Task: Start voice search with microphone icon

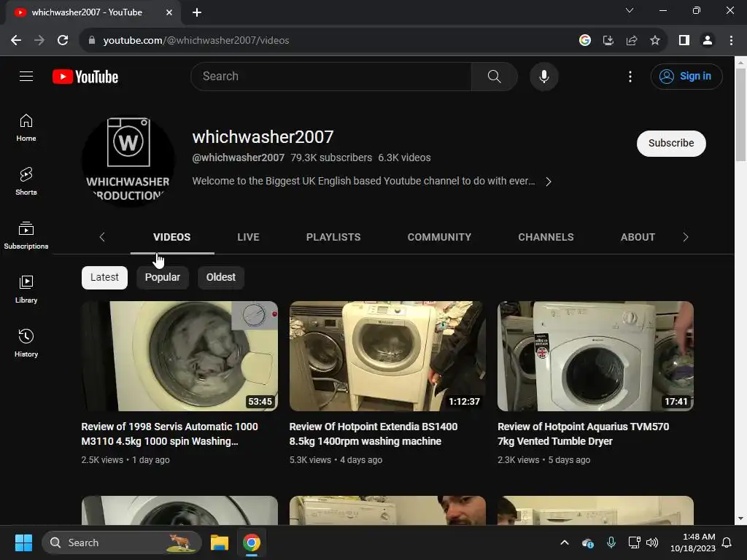Action: (543, 76)
